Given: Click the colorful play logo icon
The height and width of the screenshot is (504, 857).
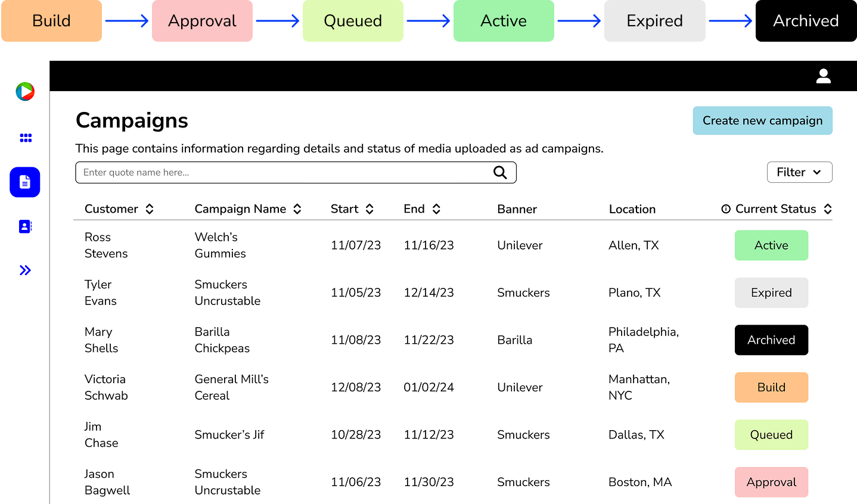Looking at the screenshot, I should pos(25,91).
